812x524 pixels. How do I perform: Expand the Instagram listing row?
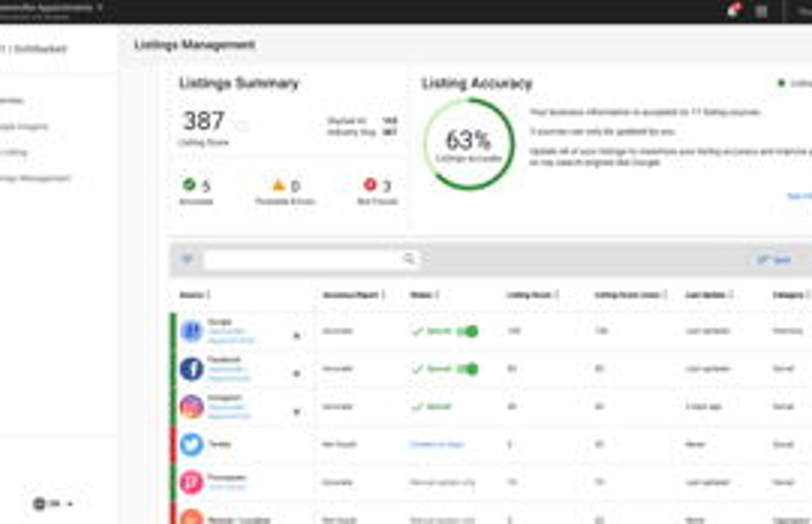[297, 411]
